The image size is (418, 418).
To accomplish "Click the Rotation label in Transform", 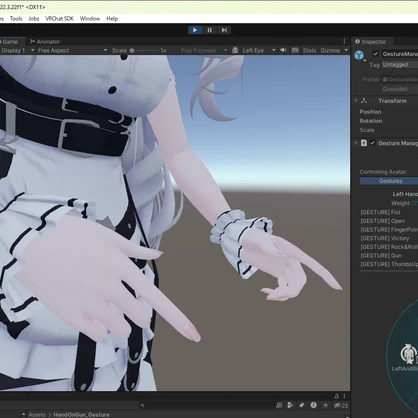I will tap(371, 121).
